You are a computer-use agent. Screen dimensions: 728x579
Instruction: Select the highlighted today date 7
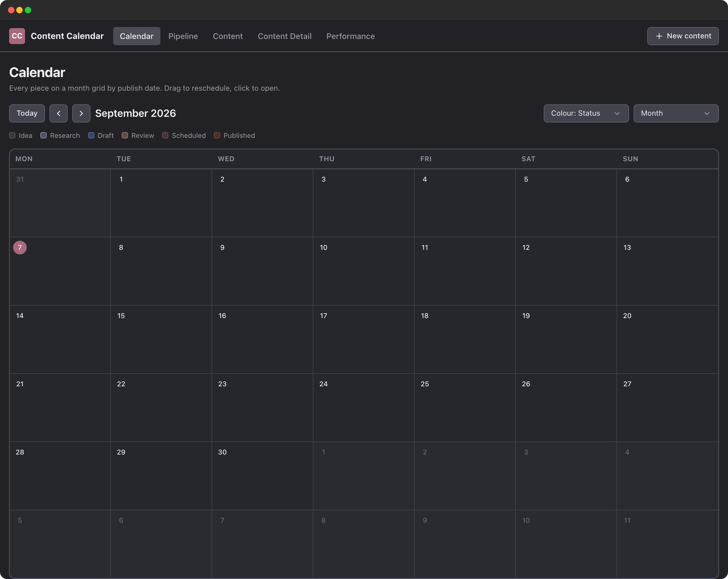coord(20,248)
